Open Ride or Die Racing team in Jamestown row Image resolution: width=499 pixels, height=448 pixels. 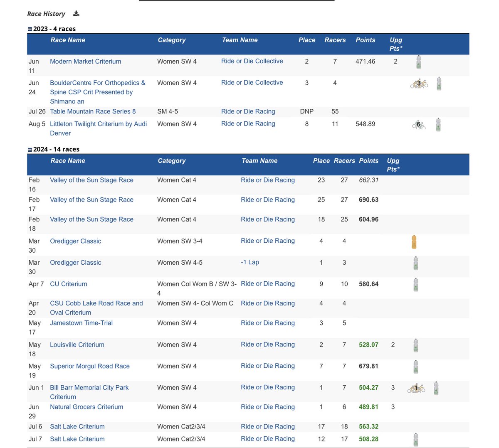tap(268, 323)
